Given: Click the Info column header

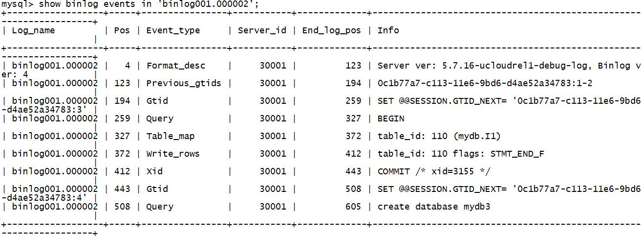Looking at the screenshot, I should point(388,30).
